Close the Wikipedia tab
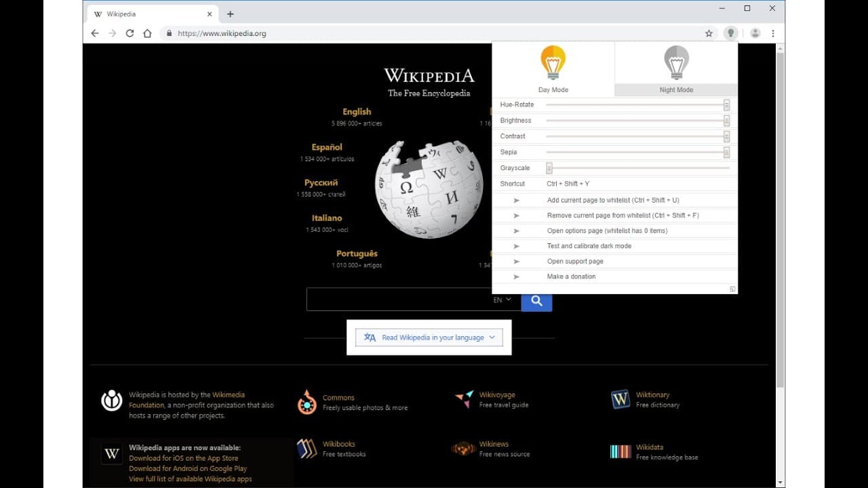Screen dimensions: 868x488 pyautogui.click(x=210, y=14)
